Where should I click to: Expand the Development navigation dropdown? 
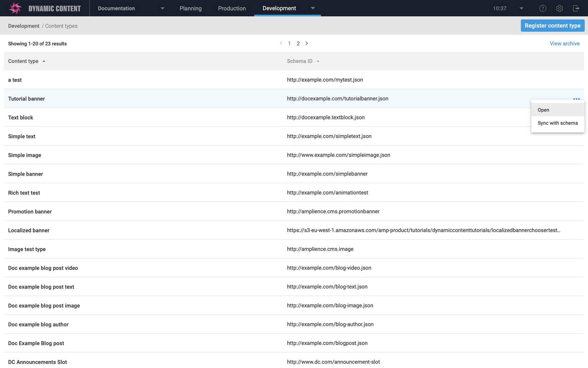click(x=313, y=8)
